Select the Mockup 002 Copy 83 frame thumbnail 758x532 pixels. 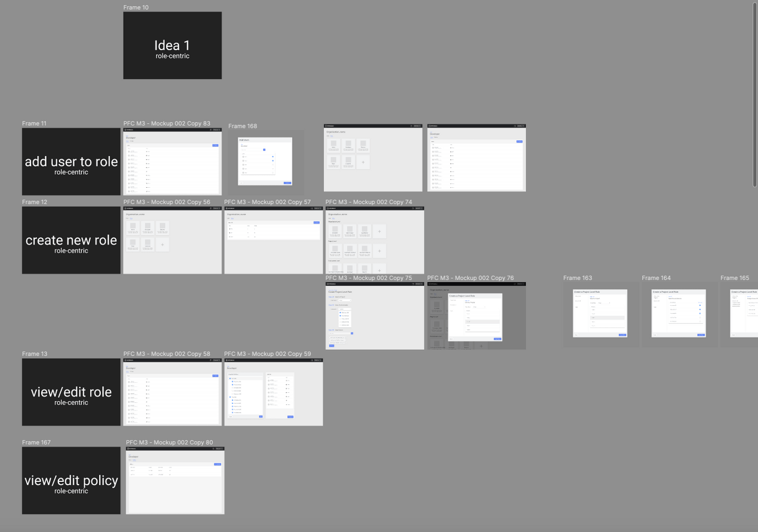(172, 162)
